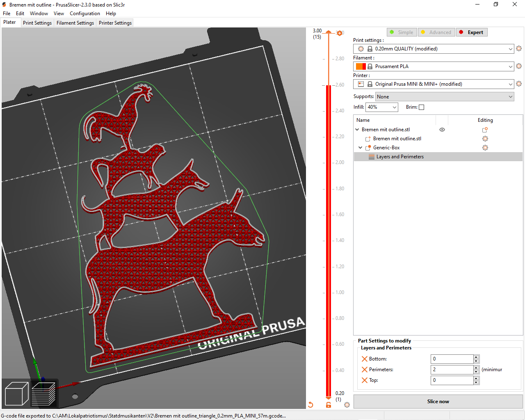Viewport: 525px width, 420px height.
Task: Open the Configuration menu
Action: 85,14
